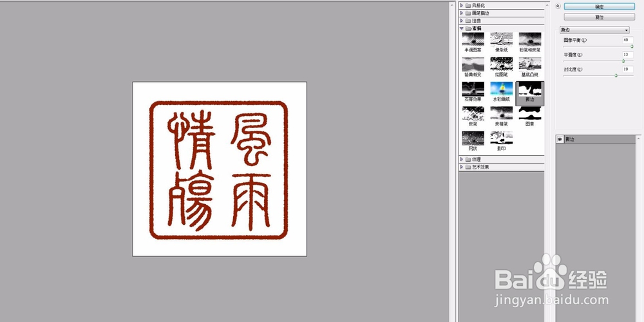The image size is (644, 322).
Task: Select the 影印 filter thumbnail
Action: [x=501, y=141]
